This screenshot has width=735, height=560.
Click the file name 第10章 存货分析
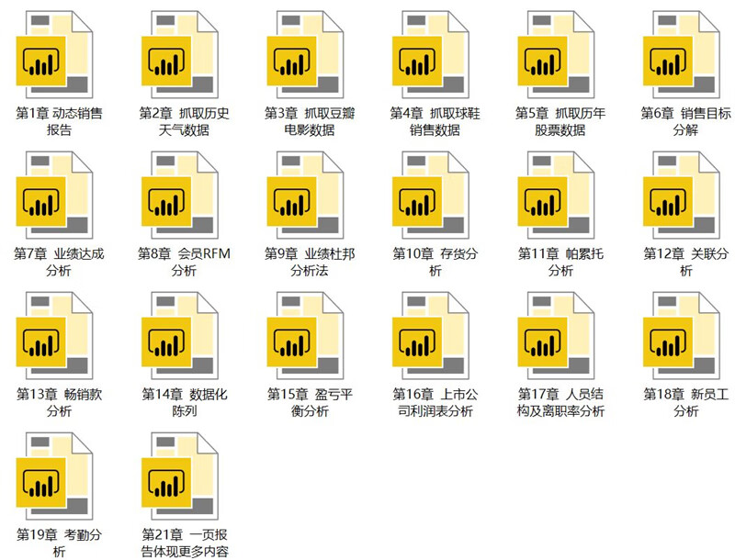435,262
